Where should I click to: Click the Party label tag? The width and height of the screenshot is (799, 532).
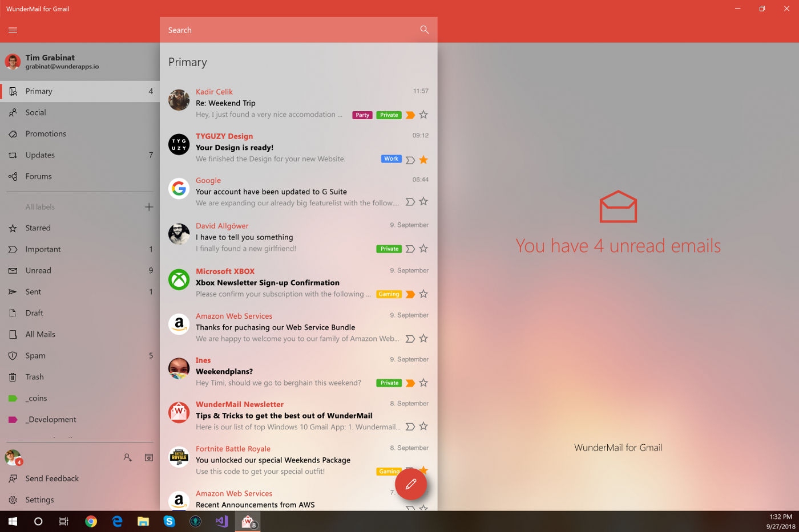[x=362, y=115]
